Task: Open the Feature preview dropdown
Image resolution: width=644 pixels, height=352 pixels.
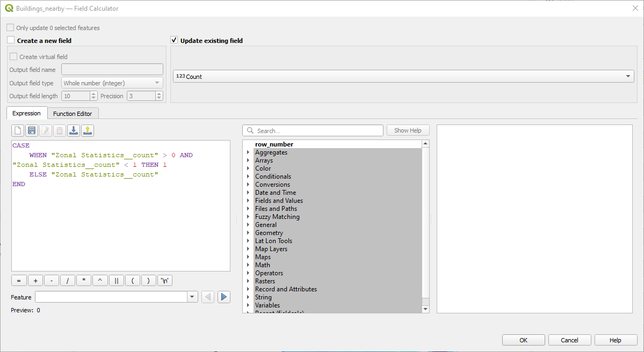Action: [192, 297]
